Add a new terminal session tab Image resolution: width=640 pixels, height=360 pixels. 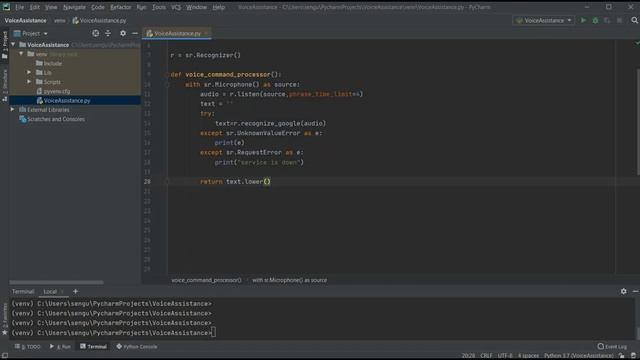(76, 291)
